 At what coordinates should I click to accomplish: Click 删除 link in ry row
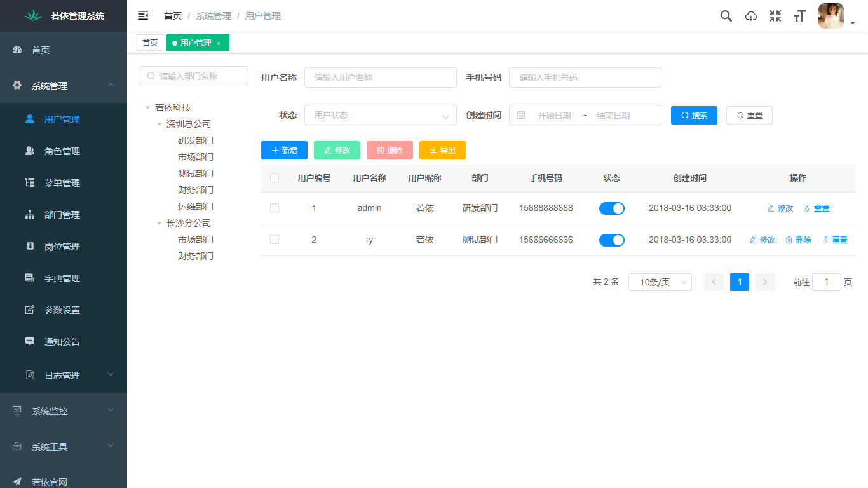[798, 240]
